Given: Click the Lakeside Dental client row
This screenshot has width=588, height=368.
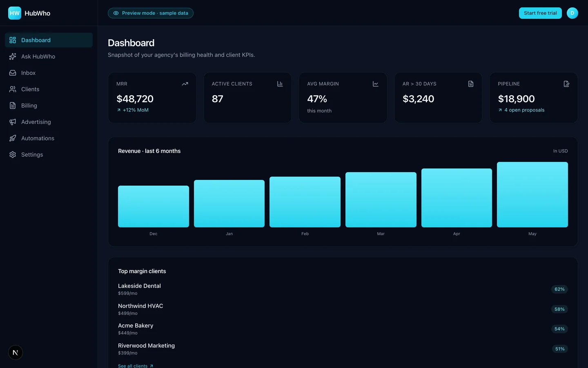Looking at the screenshot, I should point(343,289).
